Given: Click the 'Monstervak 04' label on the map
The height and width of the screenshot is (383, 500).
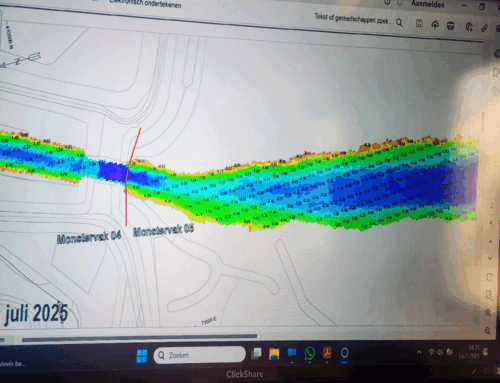Looking at the screenshot, I should point(89,237).
